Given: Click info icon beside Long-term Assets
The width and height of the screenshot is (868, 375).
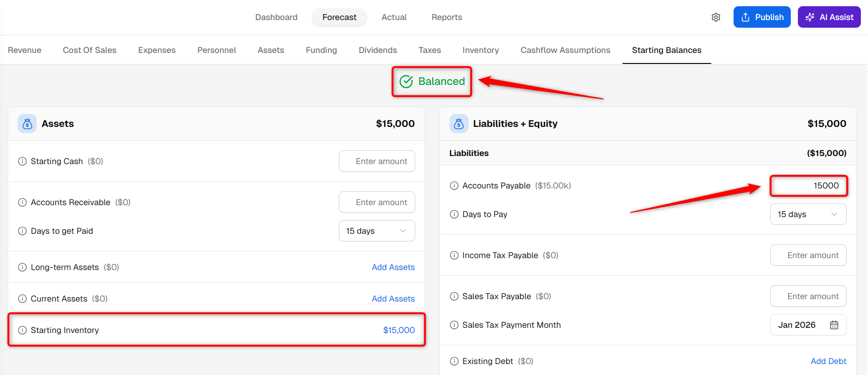Looking at the screenshot, I should 22,267.
